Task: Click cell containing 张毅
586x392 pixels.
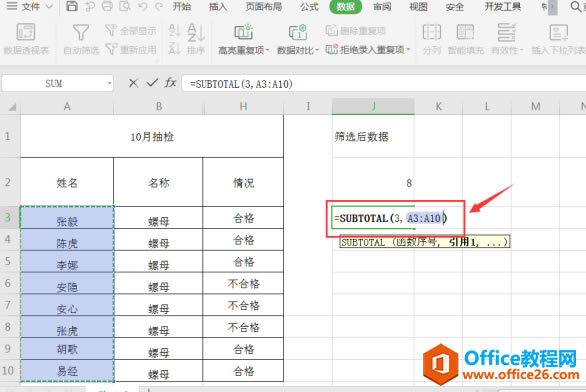Action: click(67, 217)
